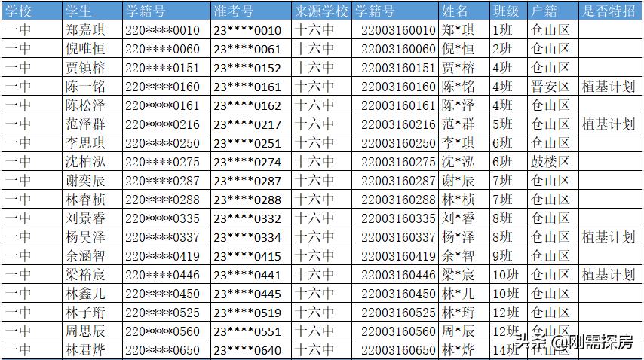Select masked name 郑*琪
The width and height of the screenshot is (644, 360).
458,30
